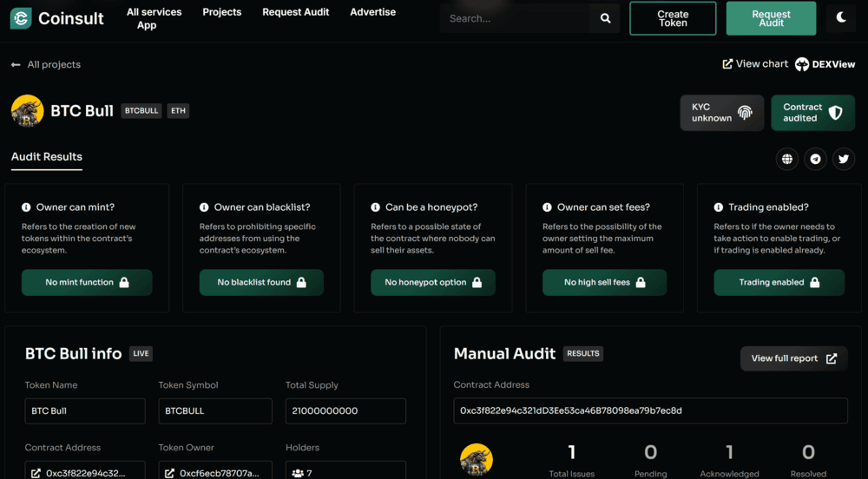Screen dimensions: 868x479
Task: Click the lock icon in Trading enabled badge
Action: coord(814,282)
